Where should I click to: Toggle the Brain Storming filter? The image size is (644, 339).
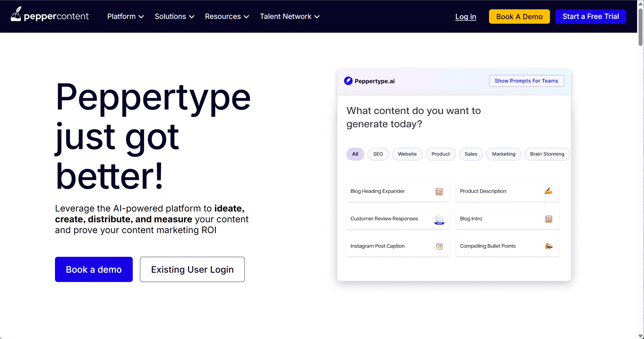(547, 154)
